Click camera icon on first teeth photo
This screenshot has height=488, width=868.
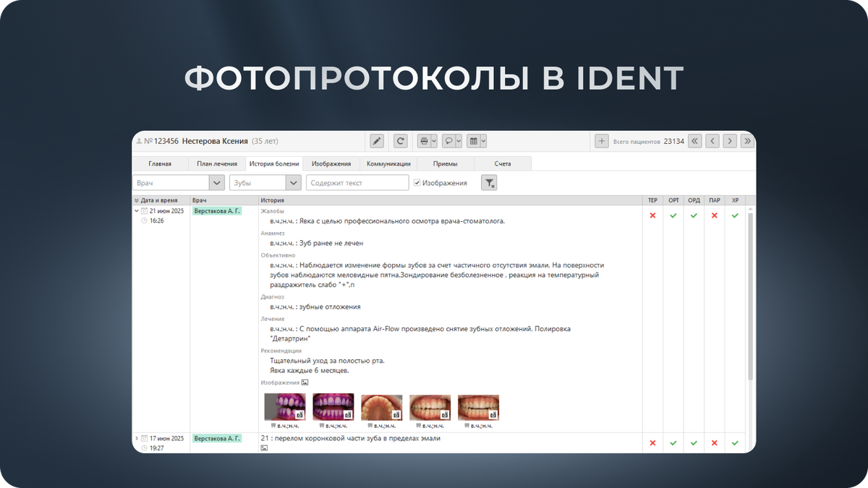(x=299, y=415)
